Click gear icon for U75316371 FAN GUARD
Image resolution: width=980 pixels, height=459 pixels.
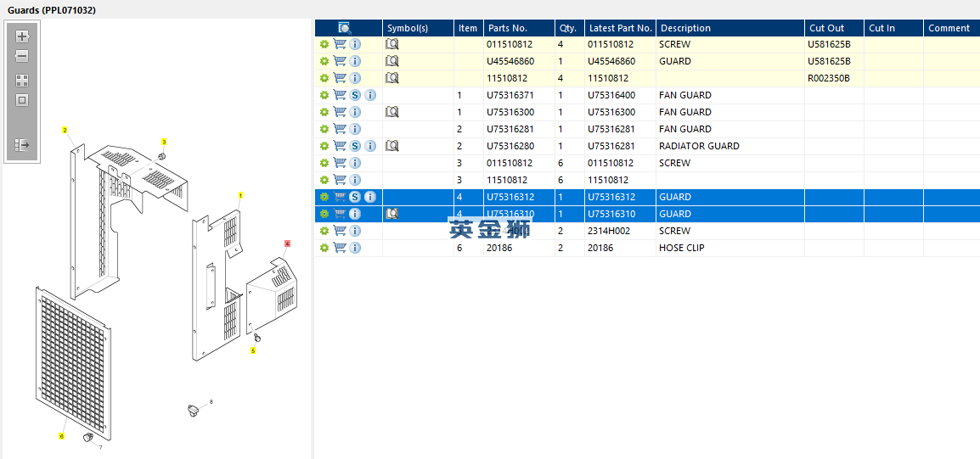pyautogui.click(x=324, y=95)
